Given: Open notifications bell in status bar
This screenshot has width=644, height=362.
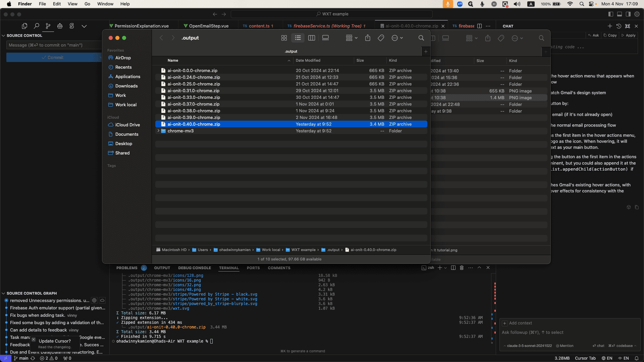Looking at the screenshot, I should pos(636,358).
